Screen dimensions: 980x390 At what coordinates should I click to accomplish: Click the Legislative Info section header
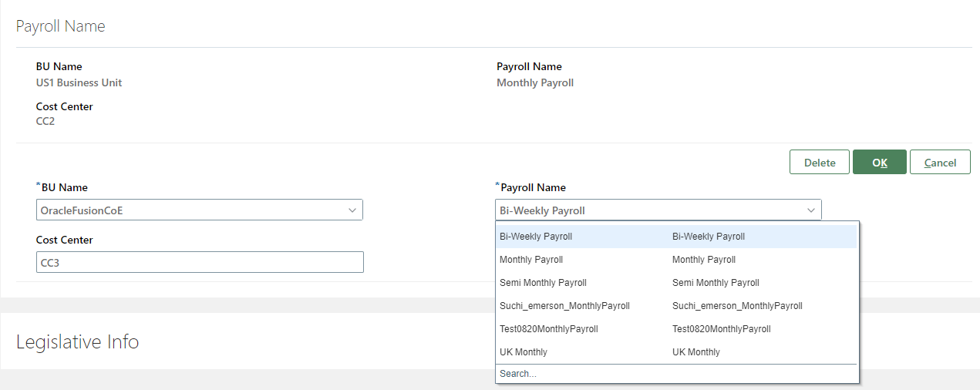77,341
